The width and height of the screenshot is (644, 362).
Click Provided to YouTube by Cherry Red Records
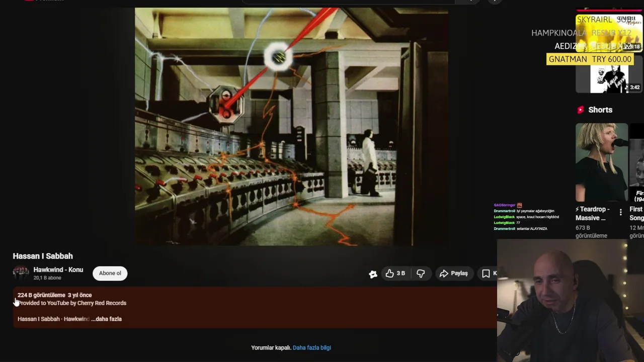click(72, 303)
